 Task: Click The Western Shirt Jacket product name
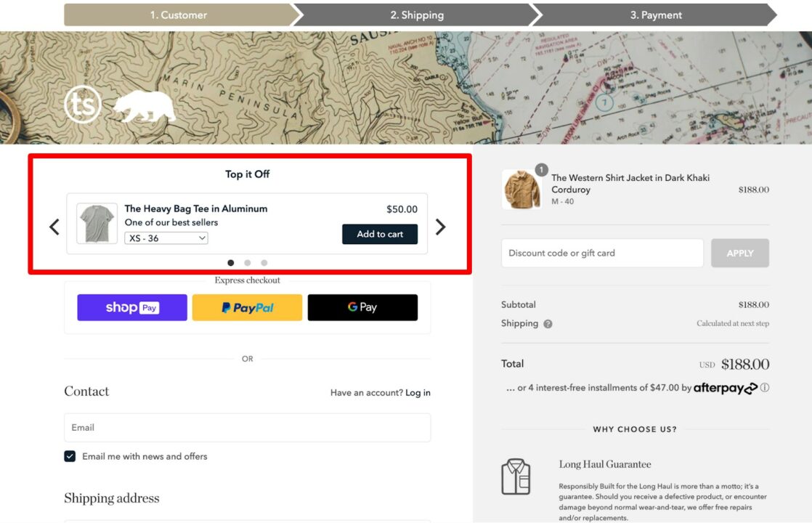click(x=630, y=184)
